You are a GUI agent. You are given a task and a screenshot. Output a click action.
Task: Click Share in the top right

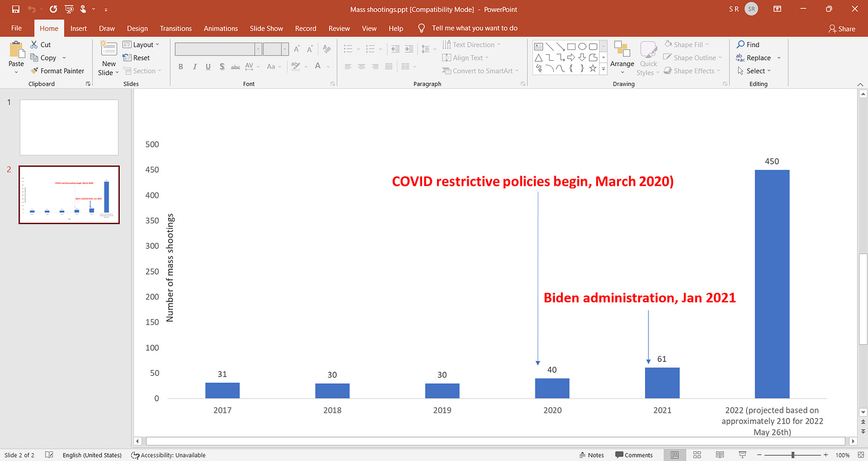842,29
